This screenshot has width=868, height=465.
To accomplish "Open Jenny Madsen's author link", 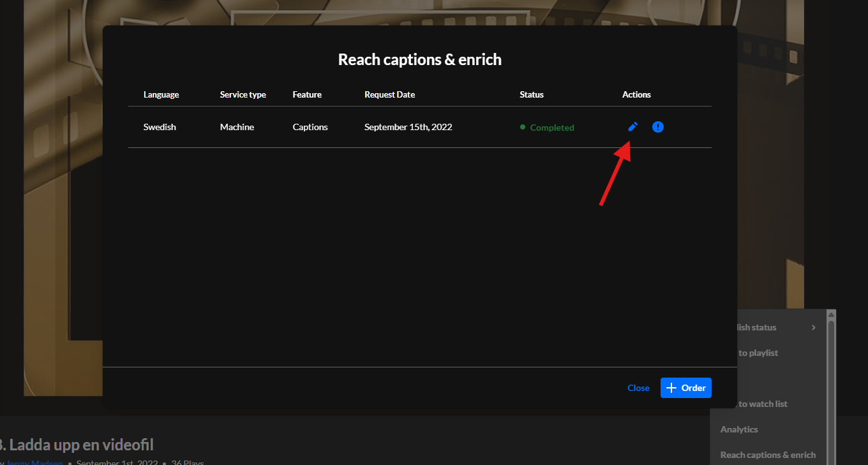I will (x=34, y=462).
